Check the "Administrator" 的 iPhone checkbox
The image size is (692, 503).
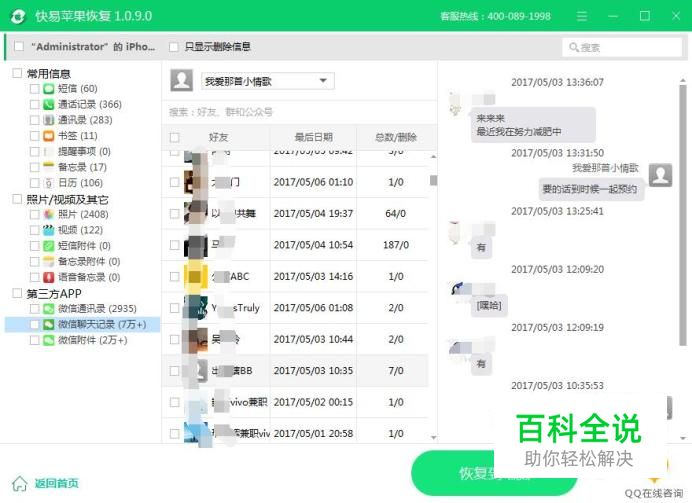tap(19, 46)
